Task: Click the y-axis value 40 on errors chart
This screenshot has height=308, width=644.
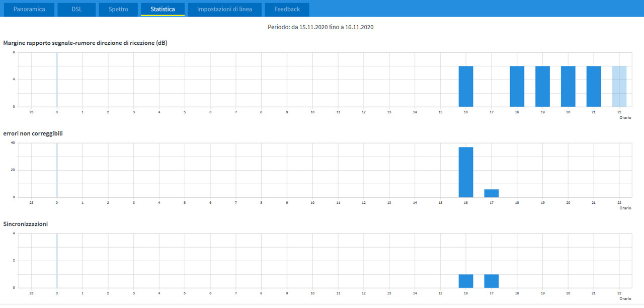Action: click(x=13, y=143)
